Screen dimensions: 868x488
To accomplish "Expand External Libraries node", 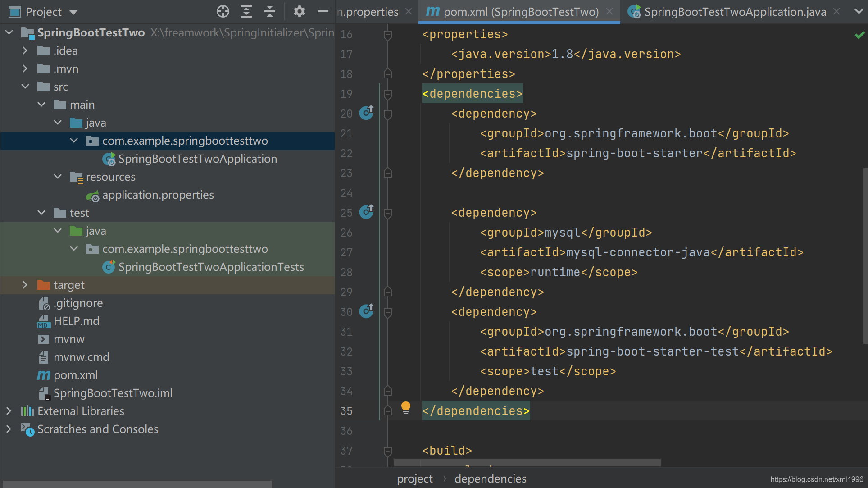I will pos(9,411).
